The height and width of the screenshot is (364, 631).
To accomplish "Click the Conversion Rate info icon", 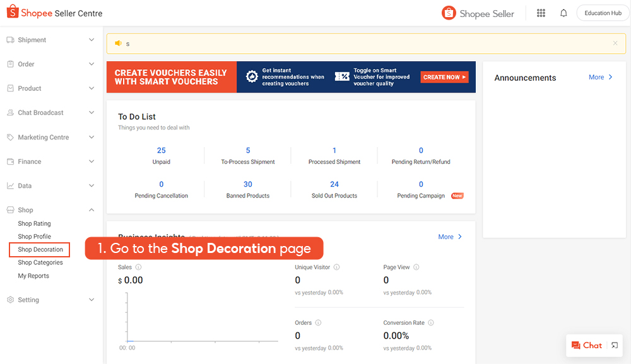I will click(431, 322).
